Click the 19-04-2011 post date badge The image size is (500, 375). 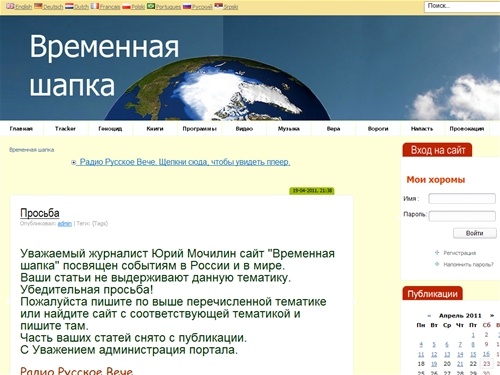click(312, 191)
